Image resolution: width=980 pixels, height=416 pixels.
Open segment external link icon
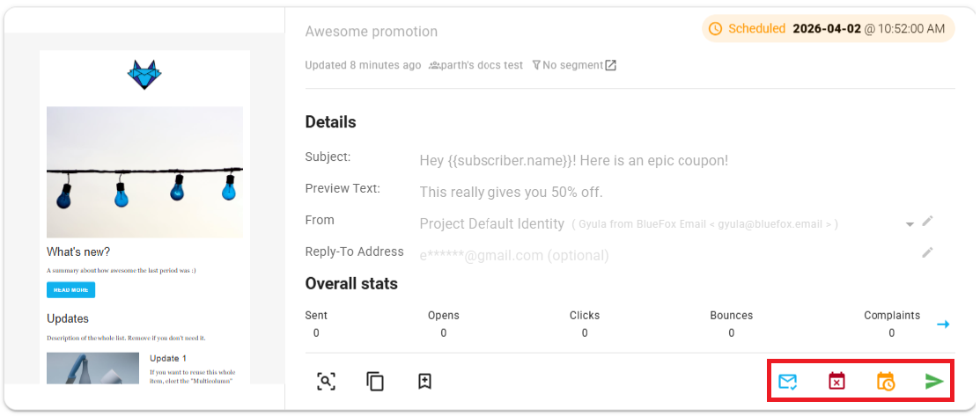click(x=610, y=65)
